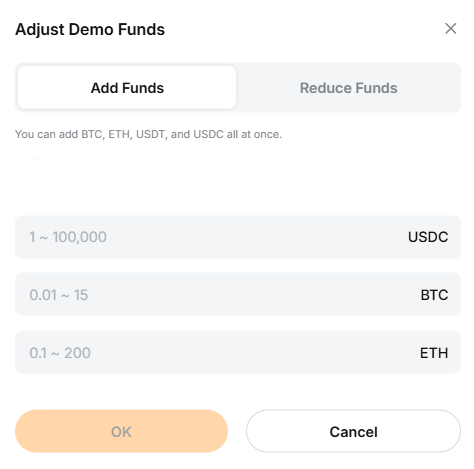The width and height of the screenshot is (474, 469).
Task: Click the Adjust Demo Funds title
Action: [x=90, y=29]
